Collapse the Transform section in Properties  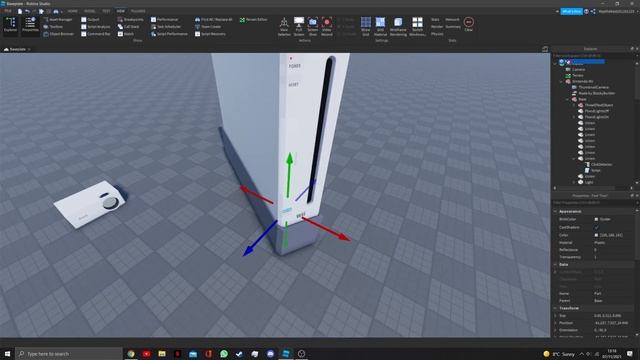click(555, 308)
